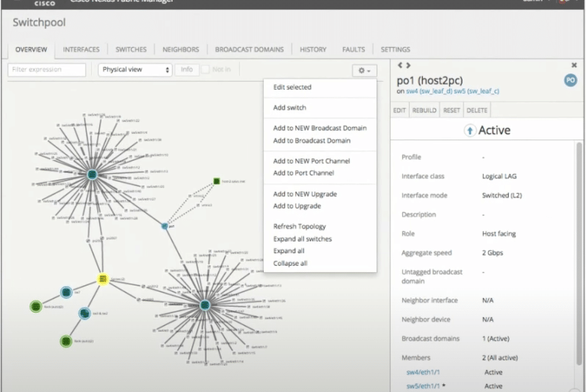
Task: Select the green square host node
Action: click(x=216, y=182)
